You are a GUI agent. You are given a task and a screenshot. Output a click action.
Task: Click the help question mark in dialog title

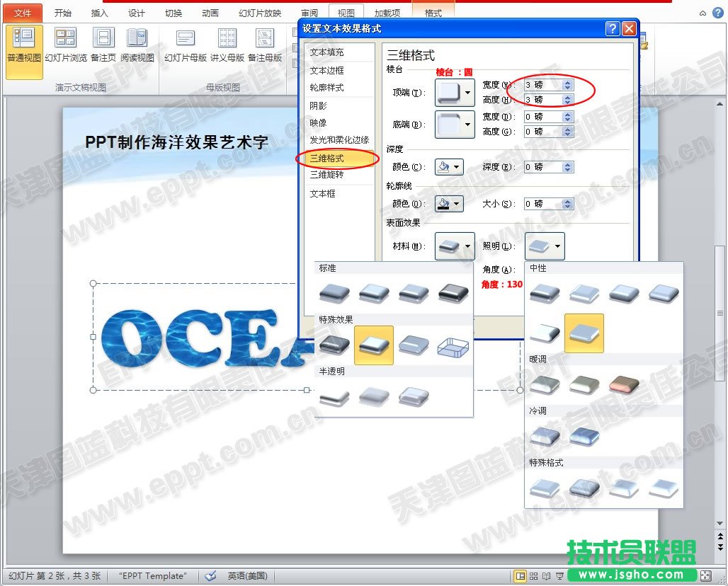pyautogui.click(x=613, y=28)
